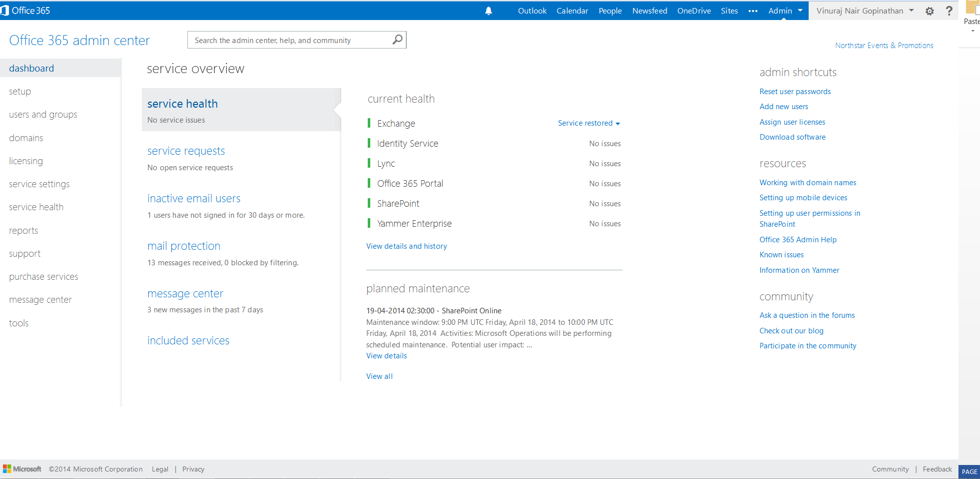Image resolution: width=980 pixels, height=479 pixels.
Task: Click the notifications bell icon
Action: click(488, 11)
